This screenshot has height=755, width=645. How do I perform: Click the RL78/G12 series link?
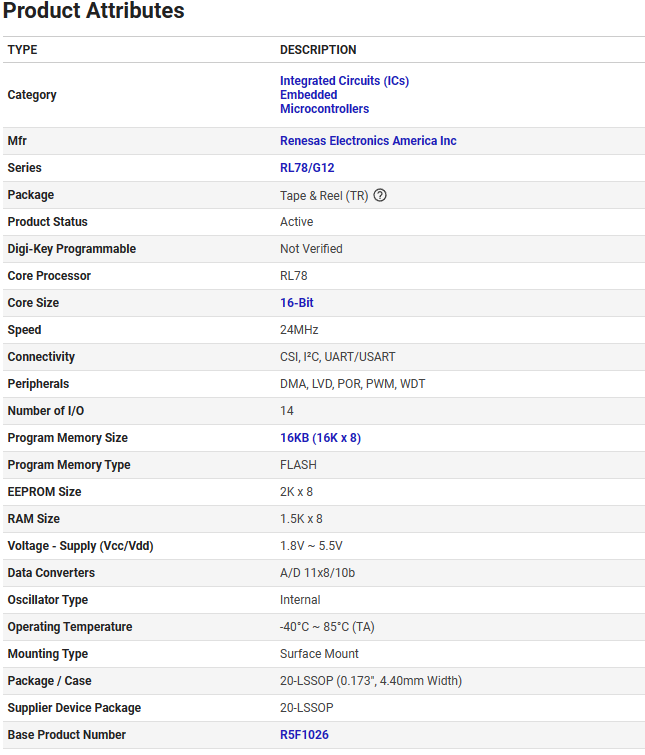coord(307,168)
